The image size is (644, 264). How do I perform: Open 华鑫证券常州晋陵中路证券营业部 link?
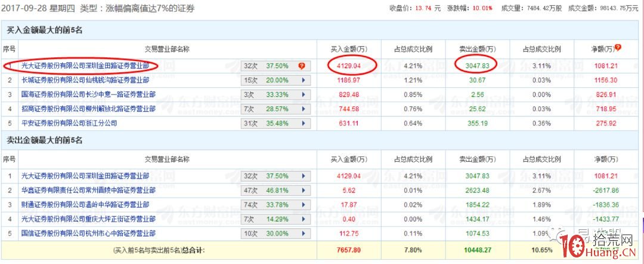pyautogui.click(x=88, y=191)
